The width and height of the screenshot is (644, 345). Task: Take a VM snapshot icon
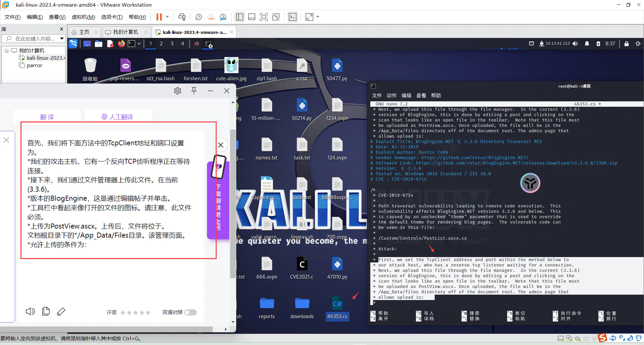(x=199, y=17)
